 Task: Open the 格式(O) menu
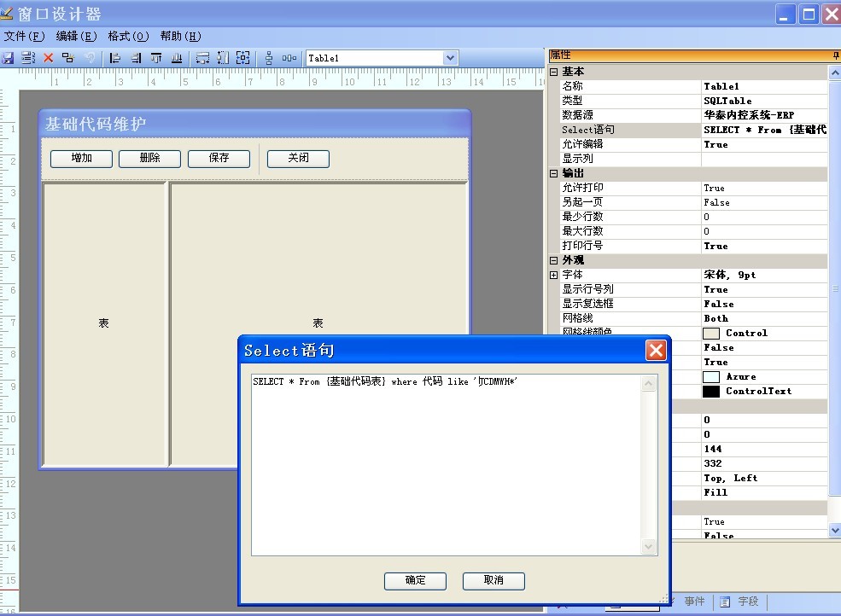(128, 37)
